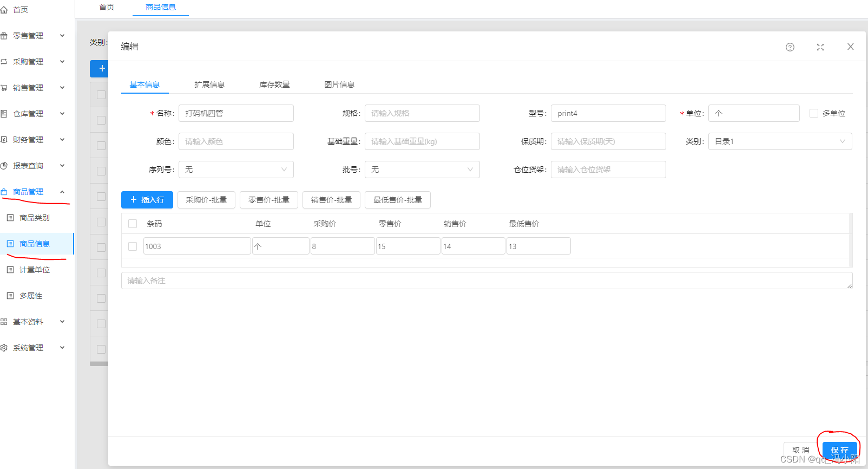Click the 商品管理 bag icon
The width and height of the screenshot is (868, 469).
click(x=4, y=192)
